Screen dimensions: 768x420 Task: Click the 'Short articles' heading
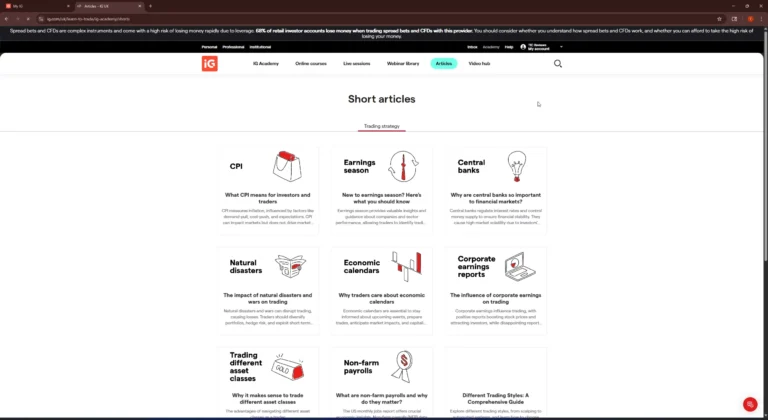click(382, 99)
